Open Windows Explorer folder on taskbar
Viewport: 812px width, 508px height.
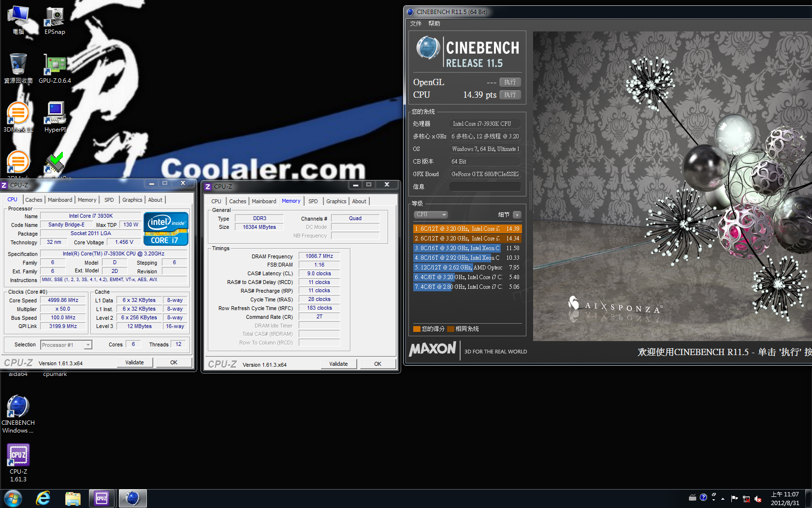pos(72,498)
